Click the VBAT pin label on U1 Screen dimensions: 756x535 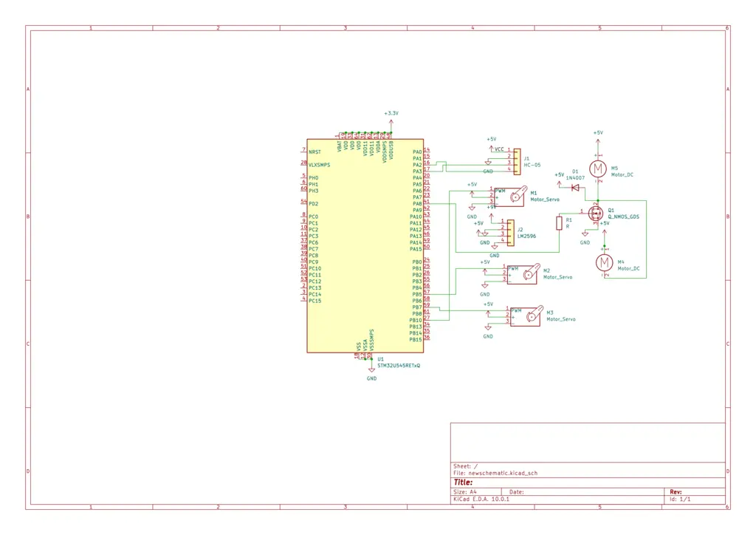click(340, 146)
